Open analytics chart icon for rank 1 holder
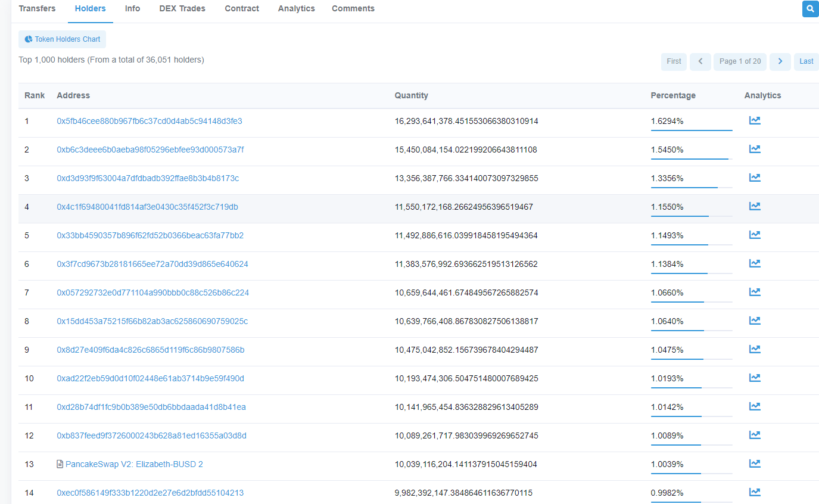The height and width of the screenshot is (504, 819). tap(754, 120)
